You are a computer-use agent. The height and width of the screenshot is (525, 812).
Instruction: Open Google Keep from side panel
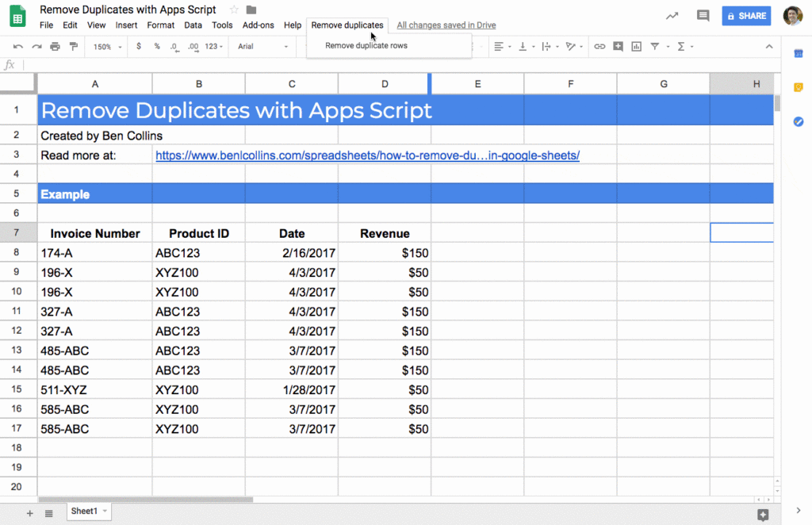(x=798, y=87)
